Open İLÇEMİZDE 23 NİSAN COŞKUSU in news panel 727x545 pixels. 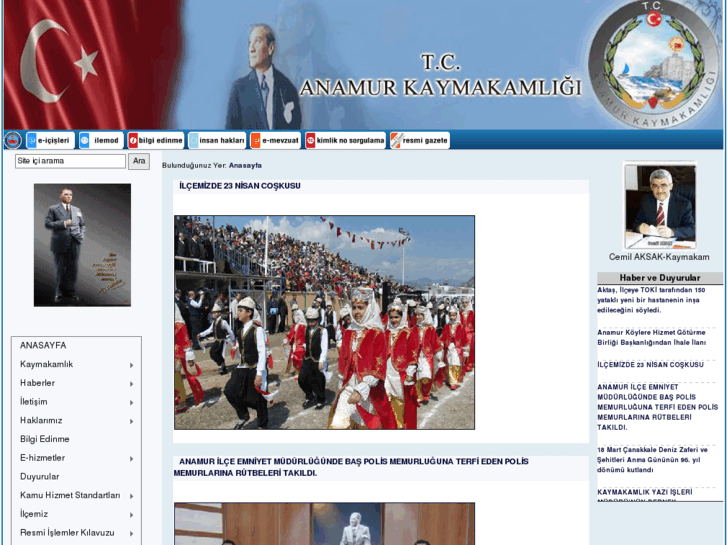[650, 365]
